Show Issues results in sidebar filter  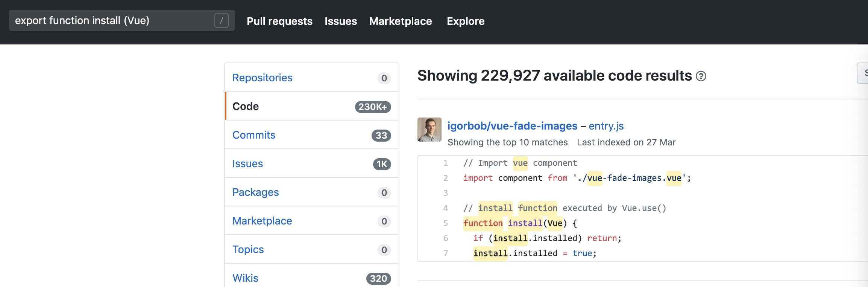tap(312, 163)
